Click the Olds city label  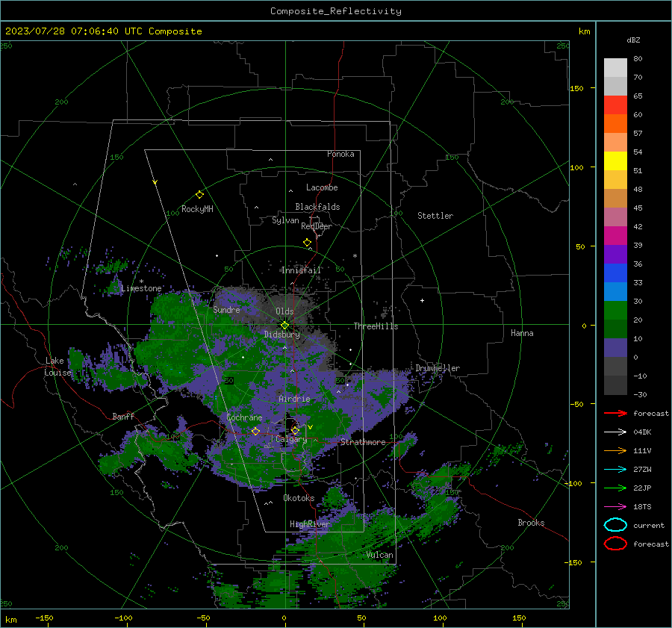(284, 311)
